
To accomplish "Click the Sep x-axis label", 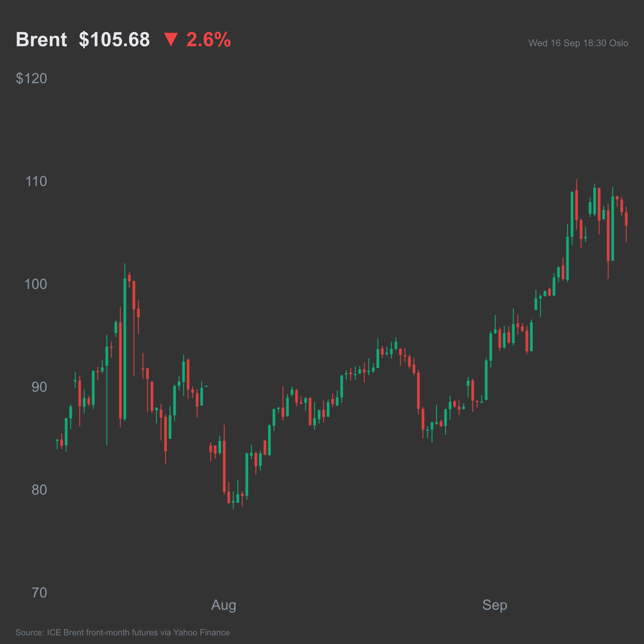I will click(495, 605).
